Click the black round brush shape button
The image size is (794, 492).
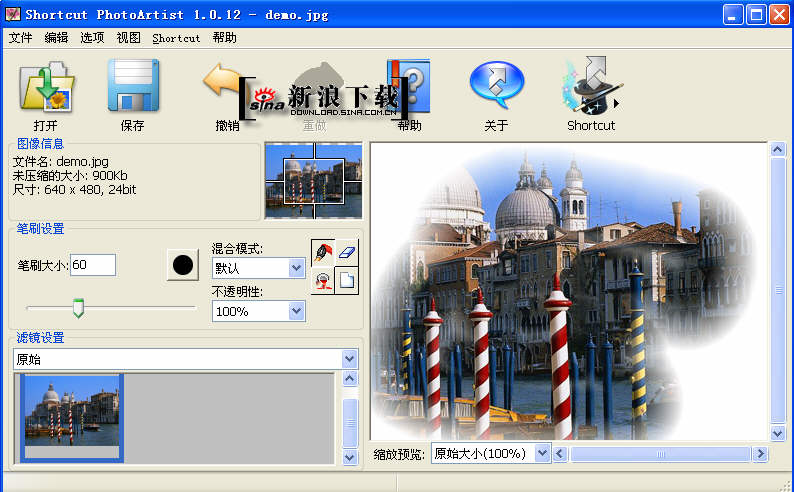click(183, 265)
